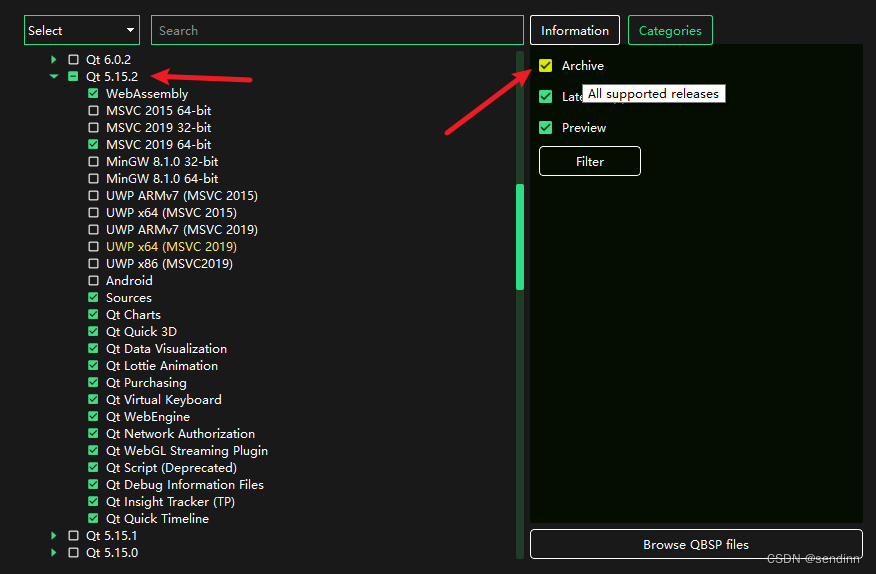Click the Filter button
This screenshot has width=876, height=574.
[x=589, y=161]
